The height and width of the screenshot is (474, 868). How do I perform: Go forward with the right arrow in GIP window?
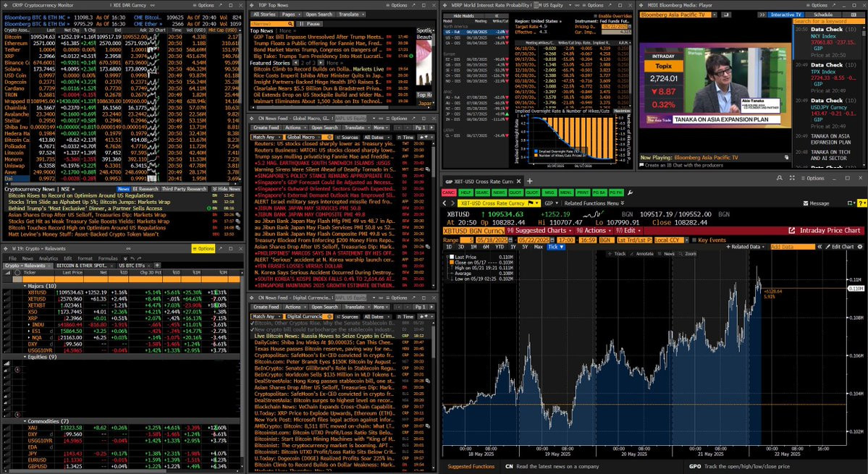452,203
